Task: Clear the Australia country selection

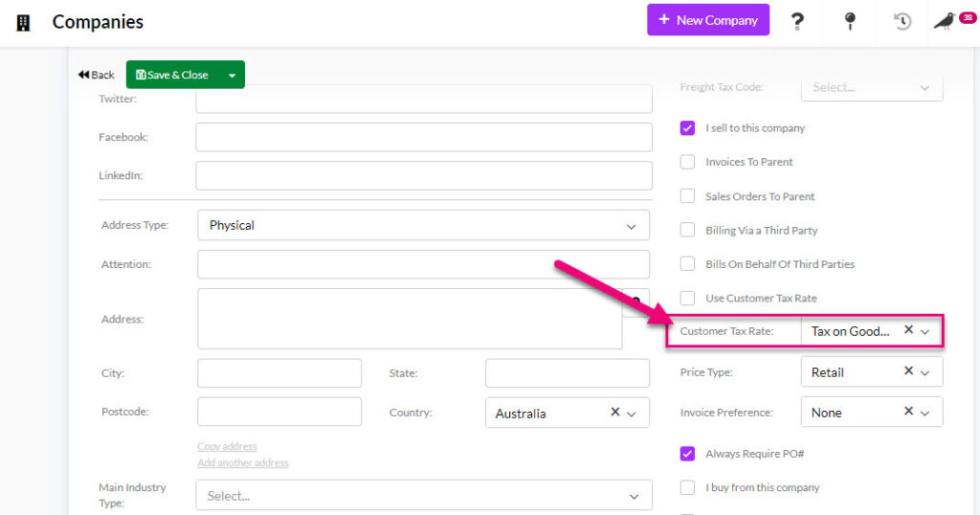Action: [x=615, y=412]
